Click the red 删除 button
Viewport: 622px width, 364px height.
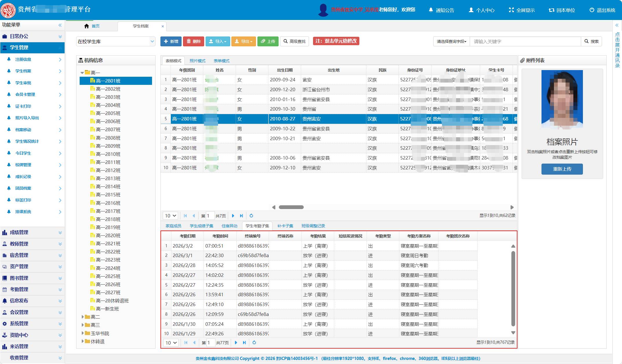(193, 41)
